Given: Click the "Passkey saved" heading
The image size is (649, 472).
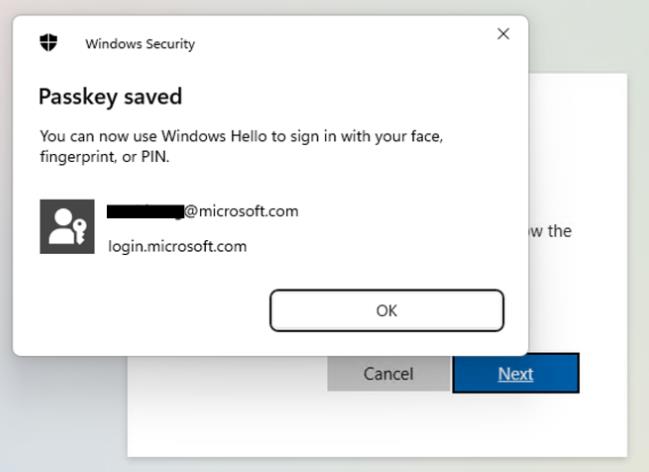Looking at the screenshot, I should (x=110, y=97).
